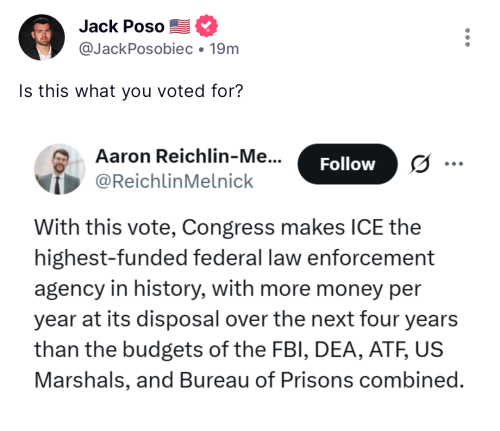Click the Aaron Reichlin-Me... display name
Screen dimensions: 500x431
pyautogui.click(x=189, y=156)
